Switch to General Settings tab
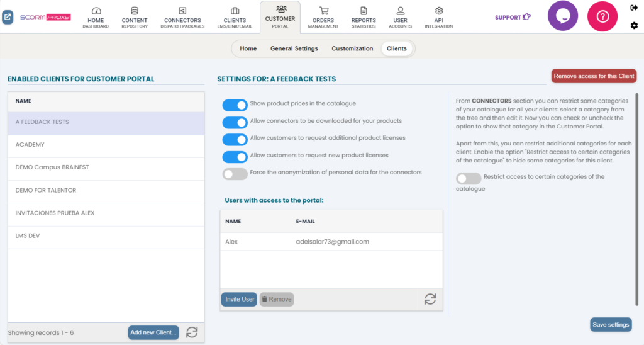This screenshot has width=644, height=345. coord(294,48)
